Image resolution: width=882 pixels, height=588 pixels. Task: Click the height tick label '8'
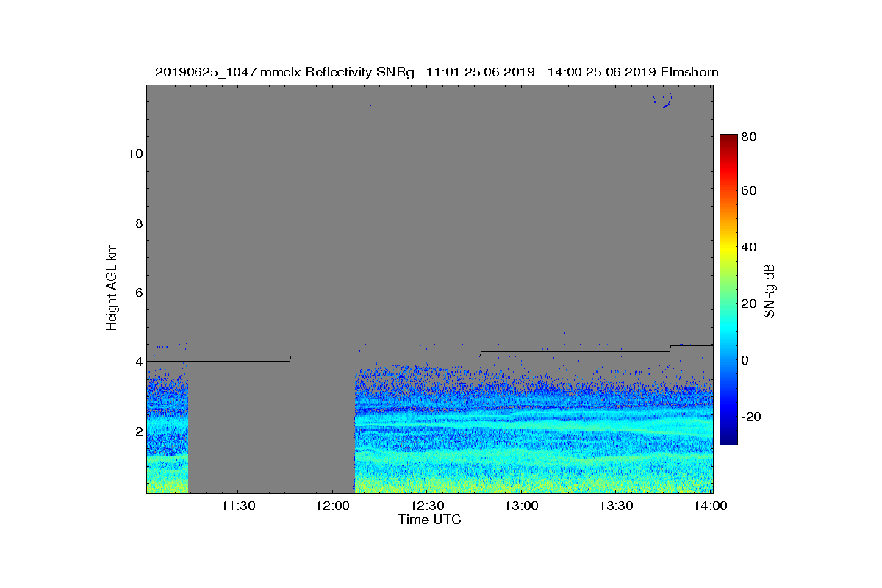click(137, 223)
